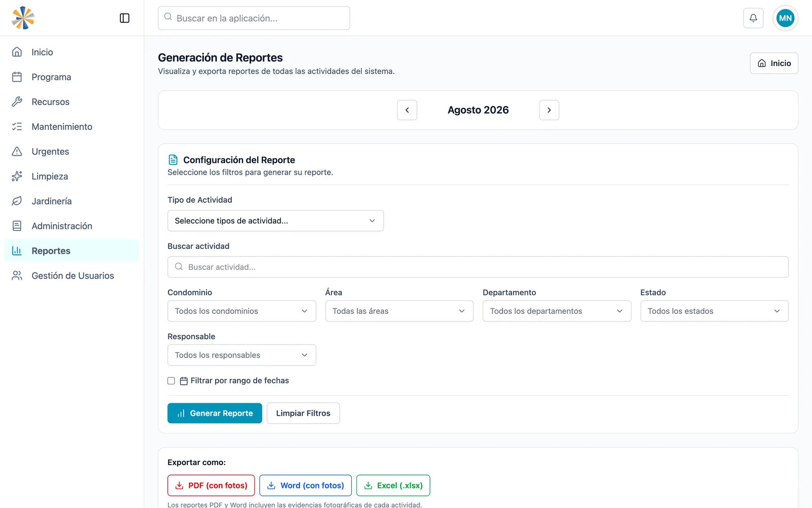Click the house icon beside Inicio in sidebar
The height and width of the screenshot is (508, 812).
point(17,52)
